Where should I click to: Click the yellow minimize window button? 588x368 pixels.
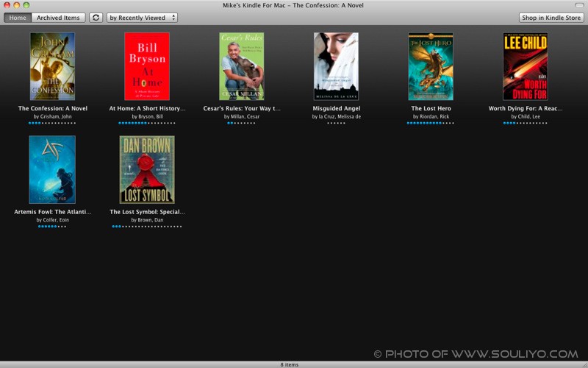pyautogui.click(x=17, y=5)
